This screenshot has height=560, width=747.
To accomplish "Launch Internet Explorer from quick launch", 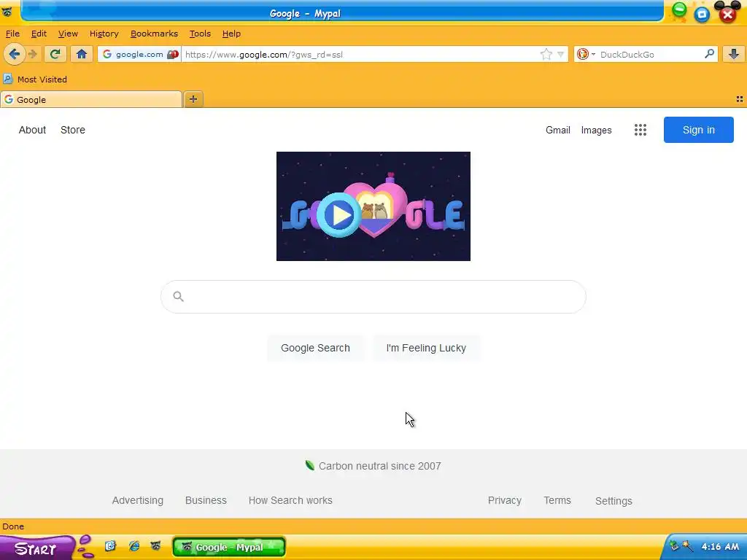I will [134, 546].
